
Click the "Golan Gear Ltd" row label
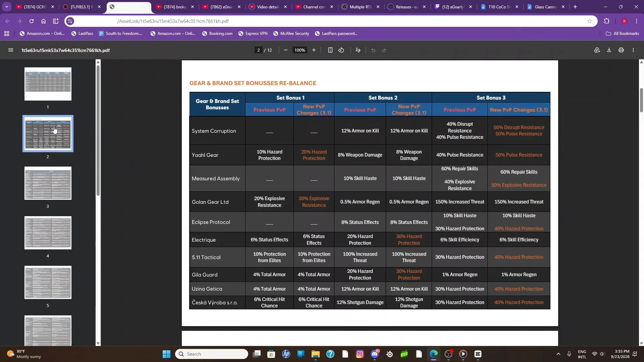click(210, 202)
